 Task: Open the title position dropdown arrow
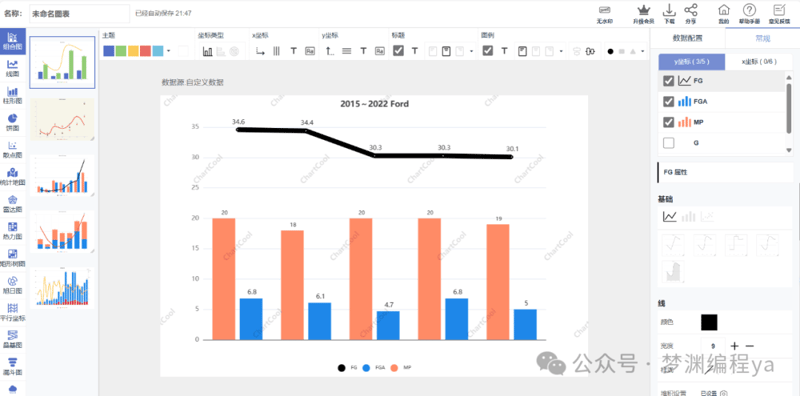click(471, 51)
